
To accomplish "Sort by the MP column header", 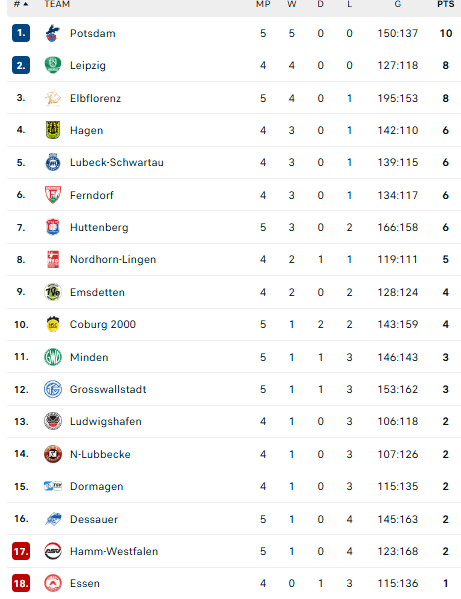I will [x=263, y=4].
